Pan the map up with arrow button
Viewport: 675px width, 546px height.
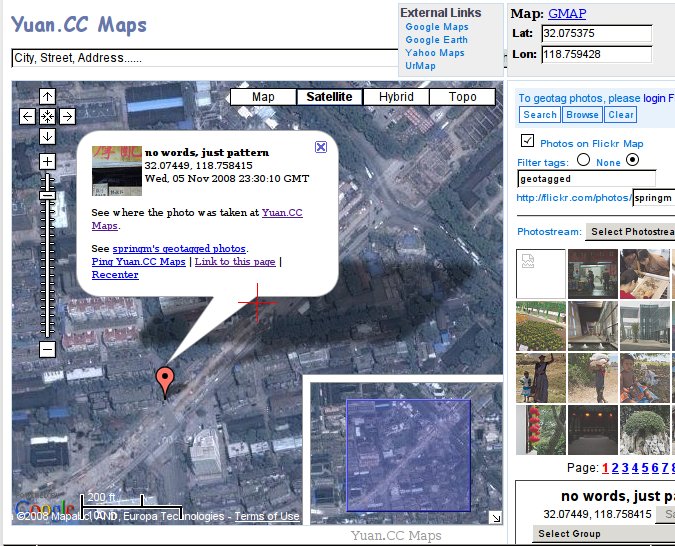[47, 97]
